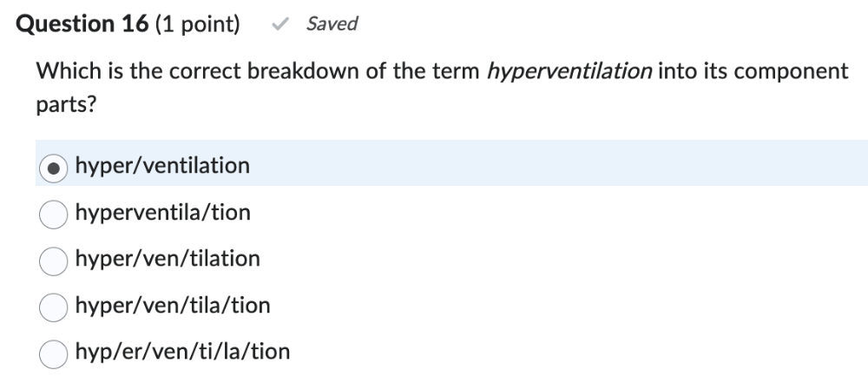Image resolution: width=868 pixels, height=390 pixels.
Task: Click the hyper/ven/tila/tion answer label text
Action: (173, 305)
